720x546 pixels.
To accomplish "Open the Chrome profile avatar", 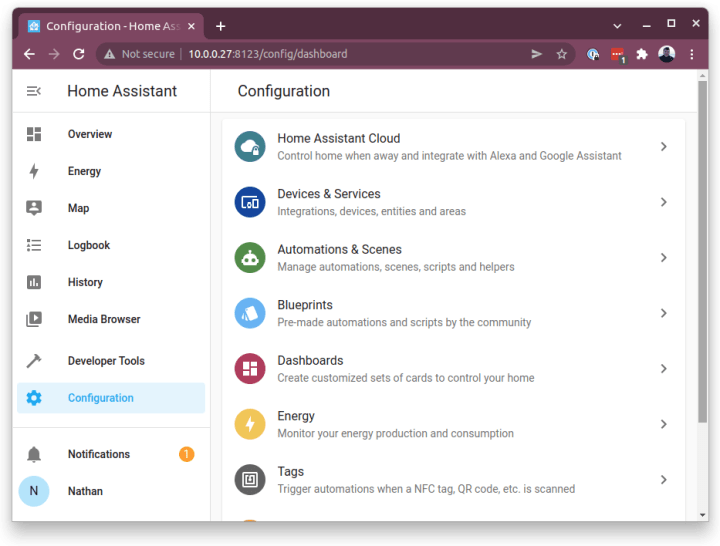I will (x=666, y=54).
